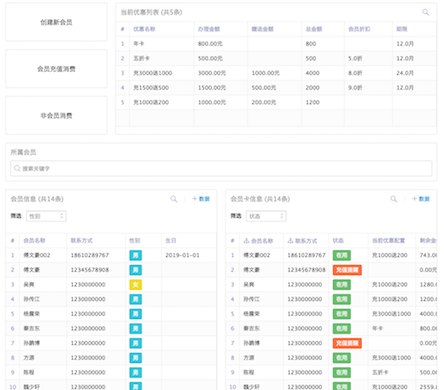Click the 创建新会员 button
The width and height of the screenshot is (444, 390).
(56, 22)
